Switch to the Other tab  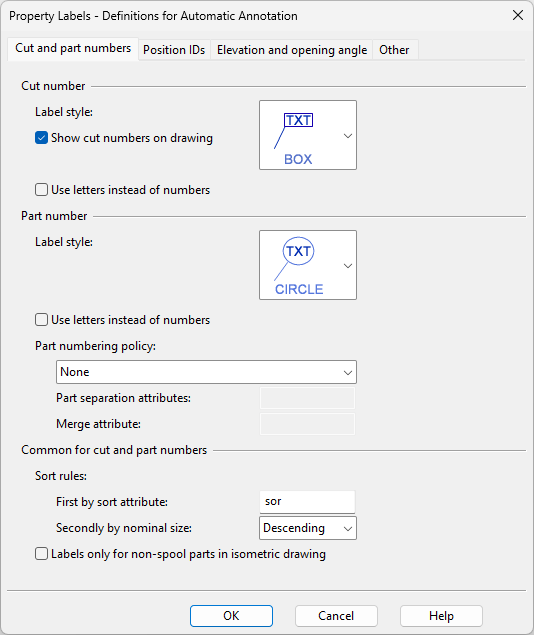click(x=394, y=50)
